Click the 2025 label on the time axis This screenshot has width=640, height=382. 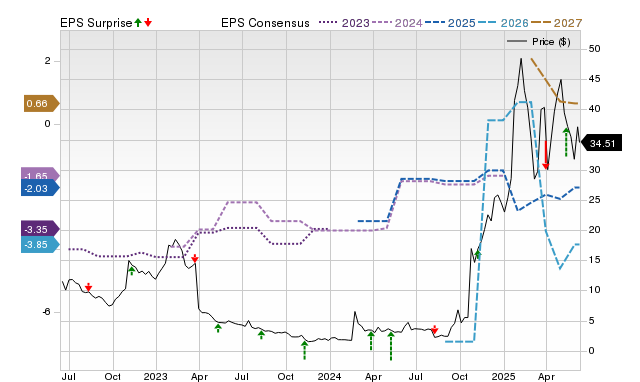point(503,377)
